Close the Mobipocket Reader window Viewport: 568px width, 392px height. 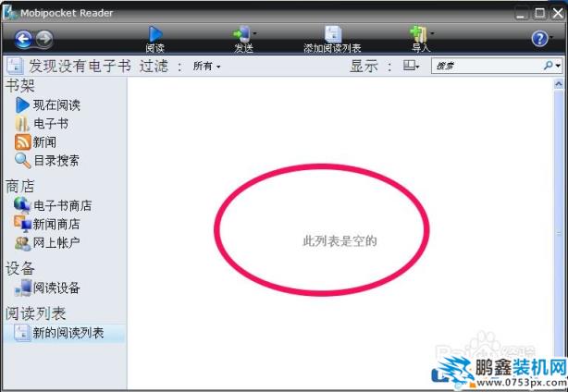(x=558, y=13)
